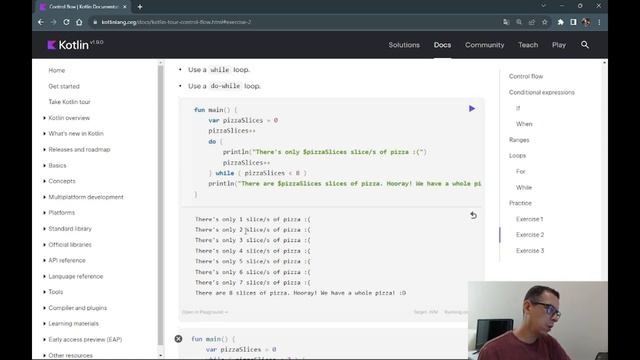Jump to Exercise 2
Viewport: 640px width, 360px height.
530,235
